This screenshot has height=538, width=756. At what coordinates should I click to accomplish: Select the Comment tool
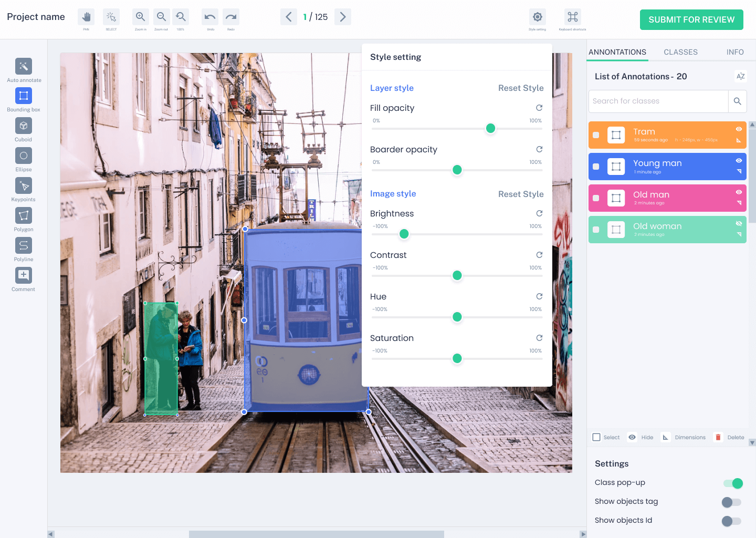tap(24, 275)
